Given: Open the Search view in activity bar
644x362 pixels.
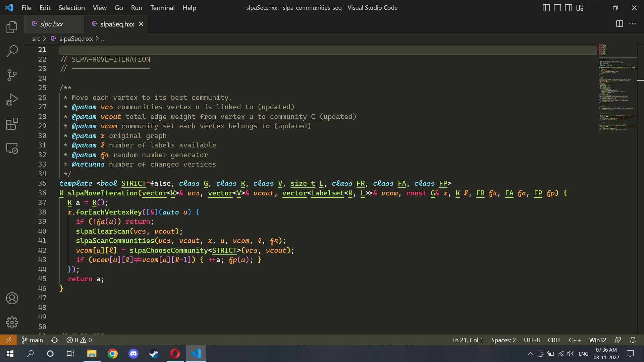Looking at the screenshot, I should point(12,51).
